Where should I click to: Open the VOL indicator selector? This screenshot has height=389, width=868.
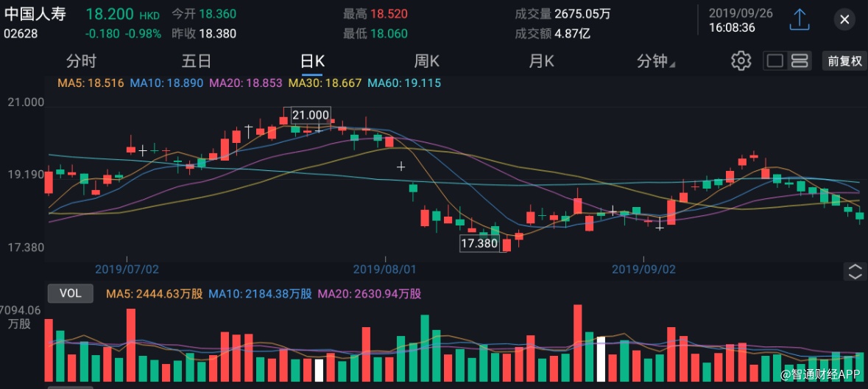[x=70, y=294]
